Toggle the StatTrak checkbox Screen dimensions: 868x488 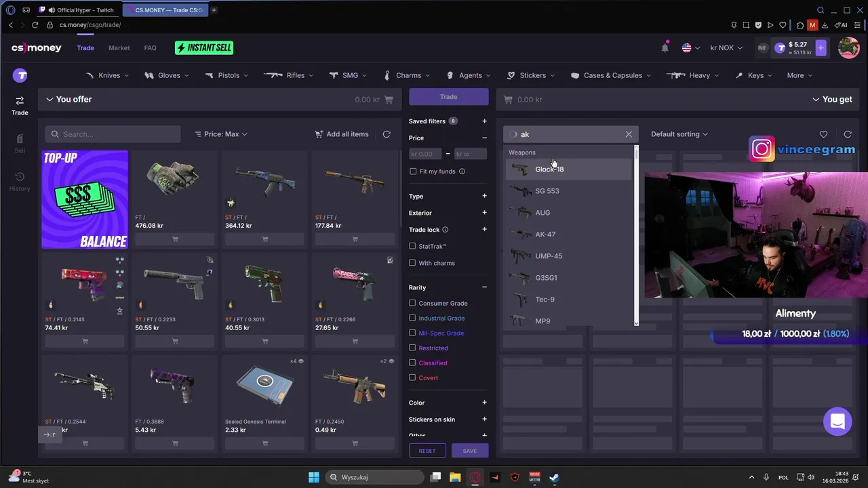412,247
